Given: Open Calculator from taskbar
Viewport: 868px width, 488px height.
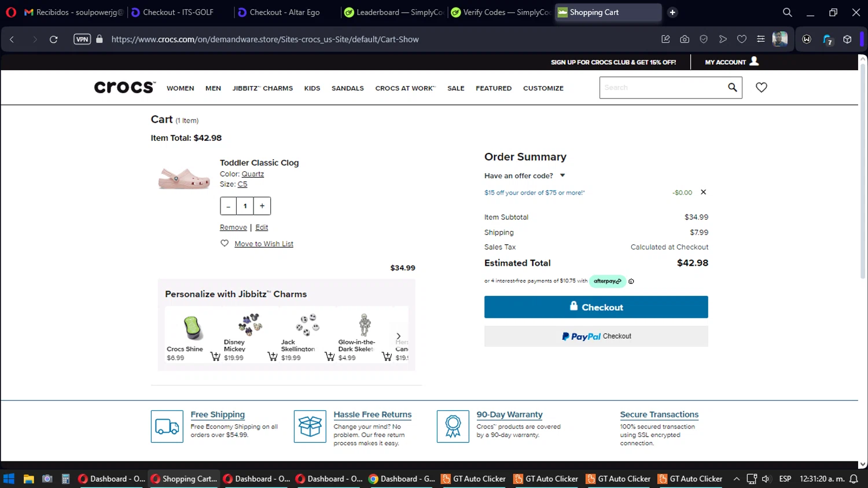Looking at the screenshot, I should click(65, 479).
